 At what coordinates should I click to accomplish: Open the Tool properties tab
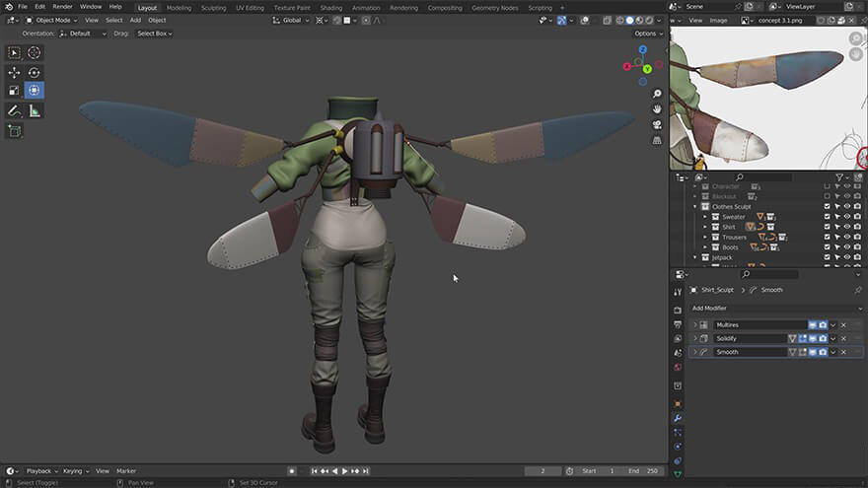tap(678, 292)
